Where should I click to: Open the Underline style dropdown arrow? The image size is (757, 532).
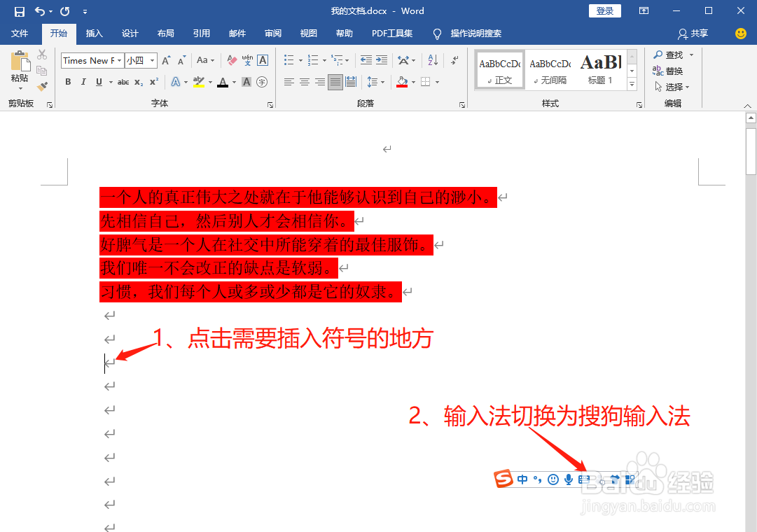click(109, 82)
